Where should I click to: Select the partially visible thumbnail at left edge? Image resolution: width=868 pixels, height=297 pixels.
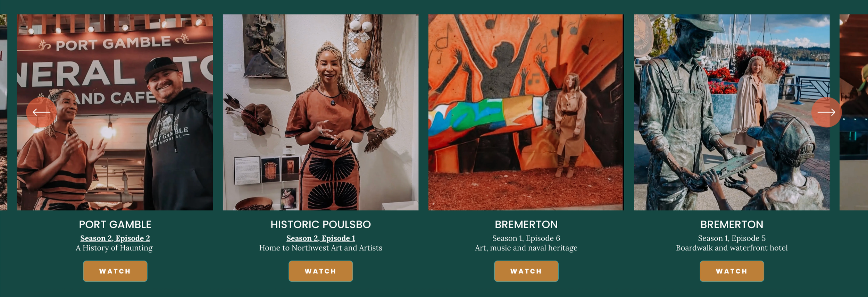pyautogui.click(x=3, y=112)
